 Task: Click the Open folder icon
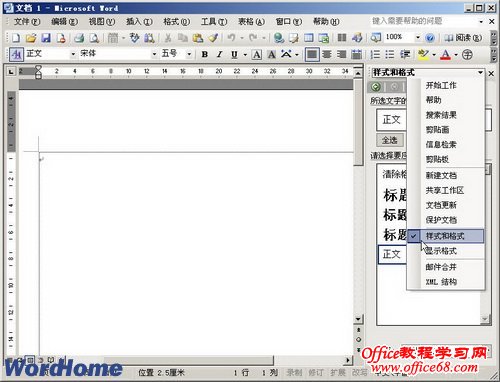(31, 38)
